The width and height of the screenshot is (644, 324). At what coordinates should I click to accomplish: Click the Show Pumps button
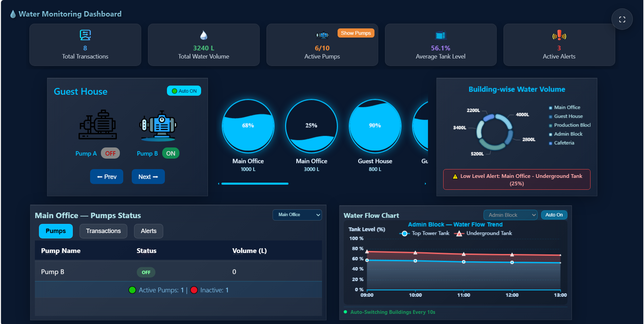coord(356,33)
